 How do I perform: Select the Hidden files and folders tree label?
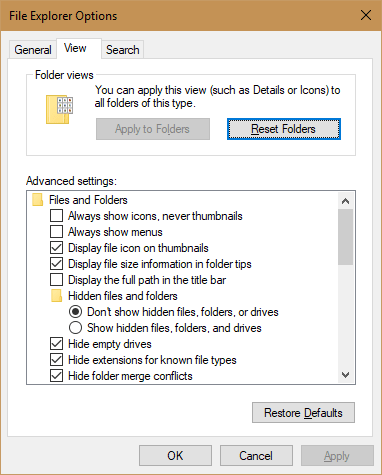pos(123,296)
